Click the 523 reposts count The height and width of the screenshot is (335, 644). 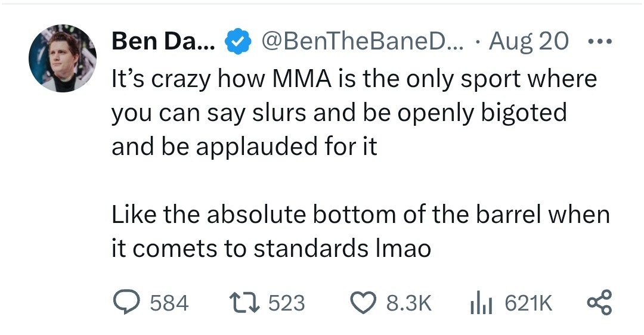click(x=286, y=303)
